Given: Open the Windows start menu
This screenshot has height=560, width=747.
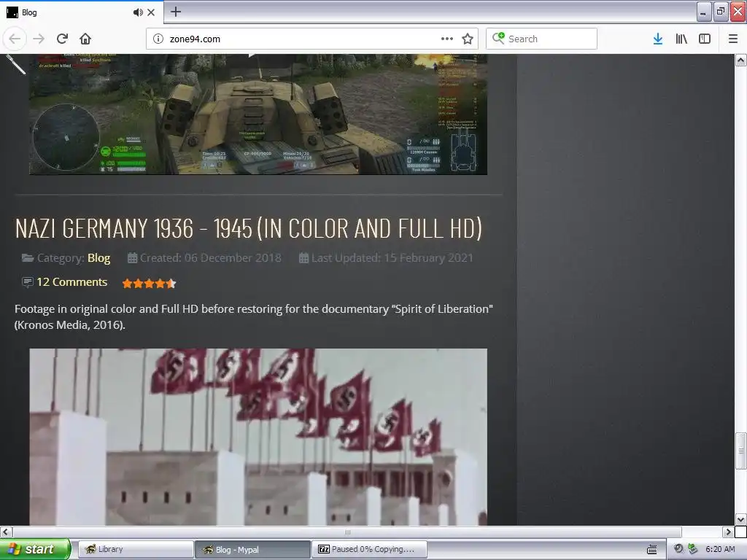Looking at the screenshot, I should [35, 549].
